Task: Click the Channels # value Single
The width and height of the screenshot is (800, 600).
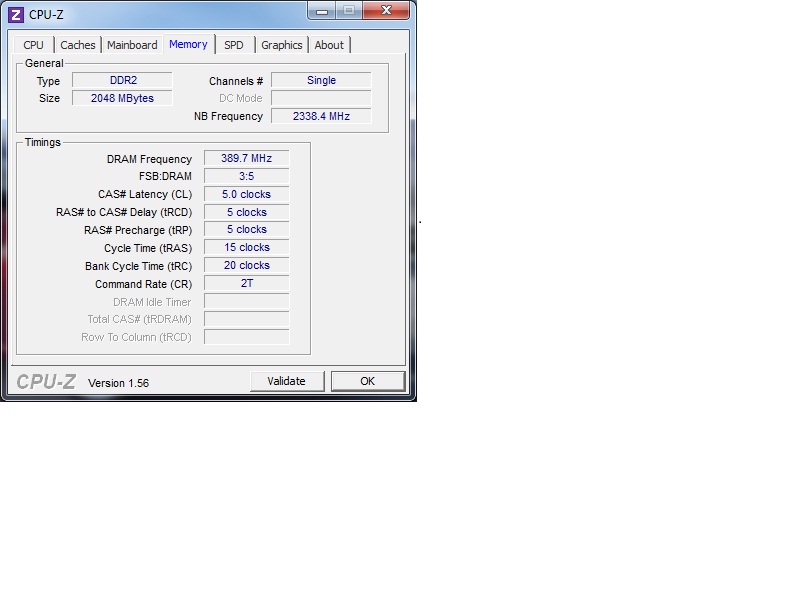Action: (x=321, y=81)
